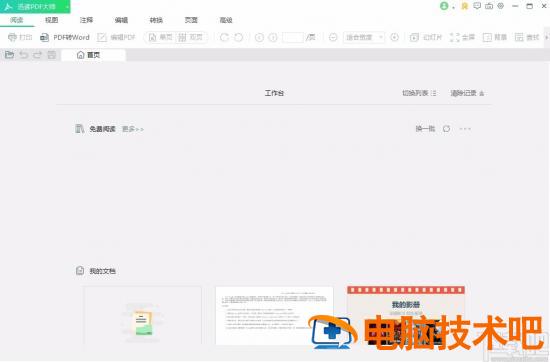Click the undo arrow icon
The height and width of the screenshot is (362, 550).
coord(24,55)
